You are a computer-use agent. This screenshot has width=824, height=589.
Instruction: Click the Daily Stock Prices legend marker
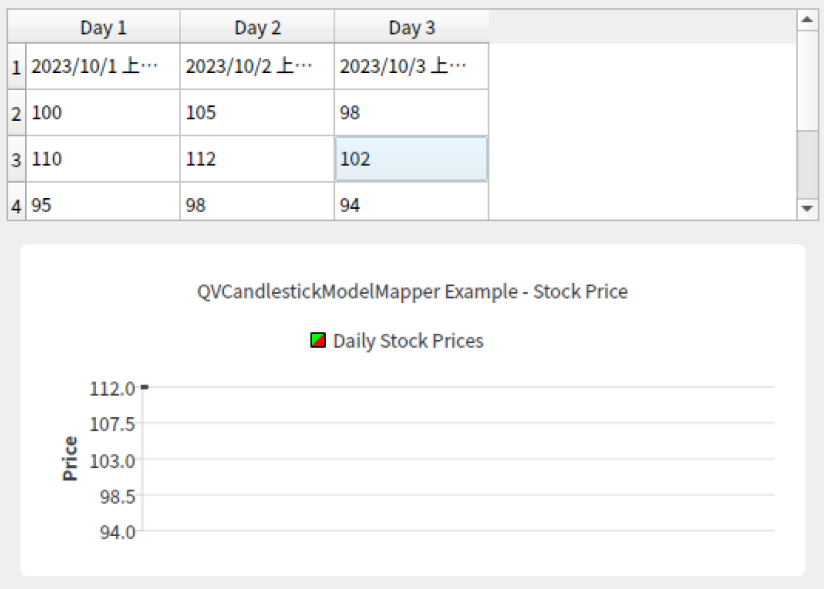(x=318, y=340)
